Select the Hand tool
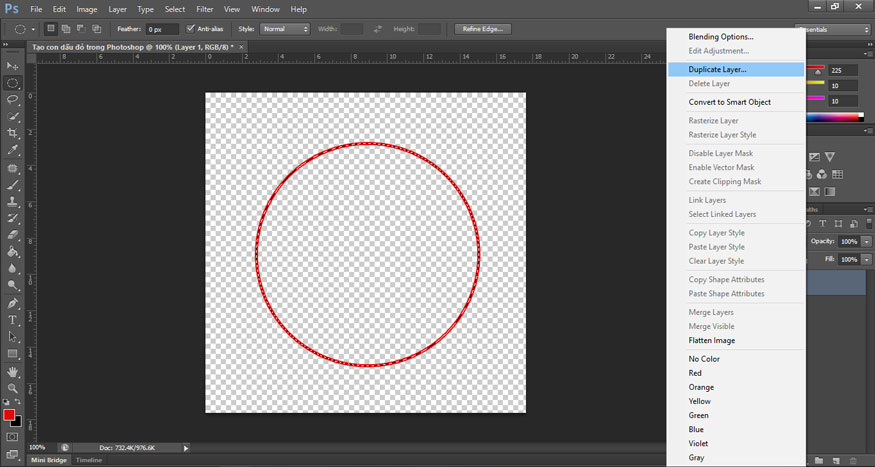The image size is (875, 467). coord(12,372)
